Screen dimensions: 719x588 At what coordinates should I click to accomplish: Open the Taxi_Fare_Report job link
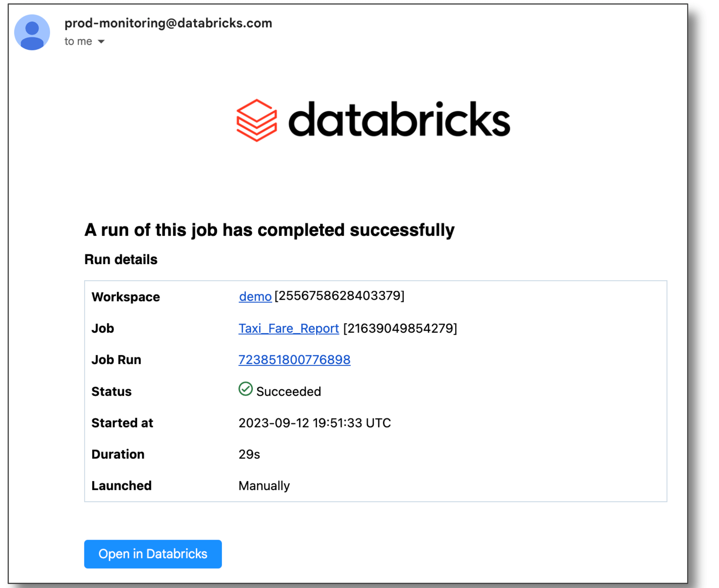(288, 328)
